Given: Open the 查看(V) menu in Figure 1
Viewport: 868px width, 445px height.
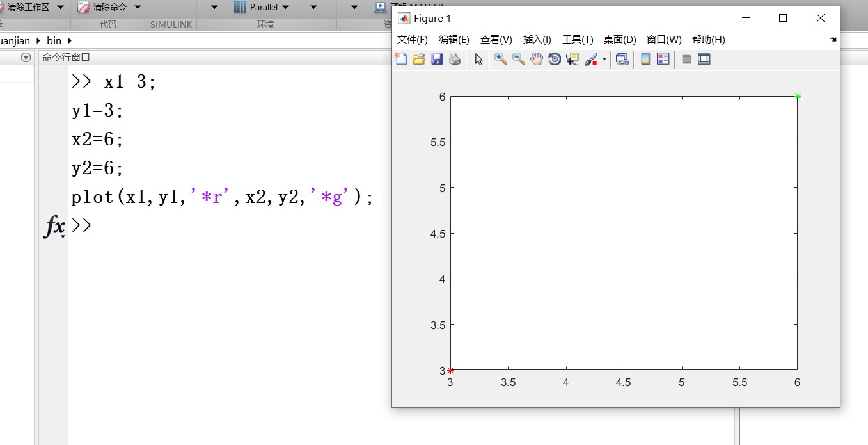Looking at the screenshot, I should 496,40.
